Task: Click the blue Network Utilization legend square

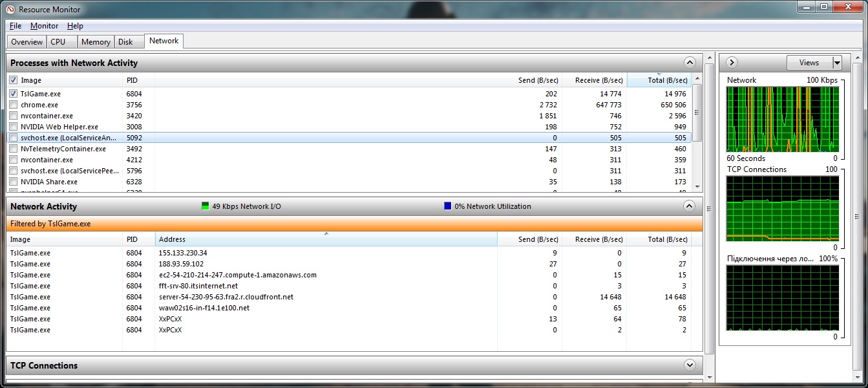Action: [448, 206]
